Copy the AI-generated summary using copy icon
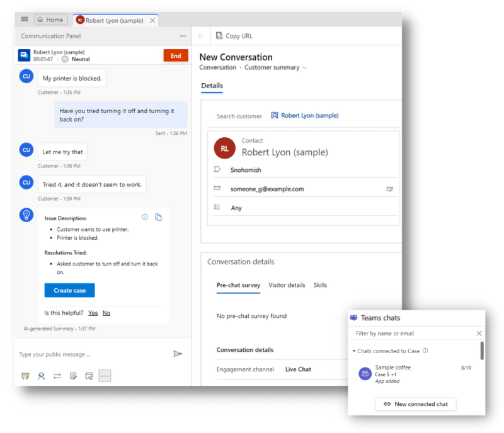This screenshot has width=504, height=433. 159,217
